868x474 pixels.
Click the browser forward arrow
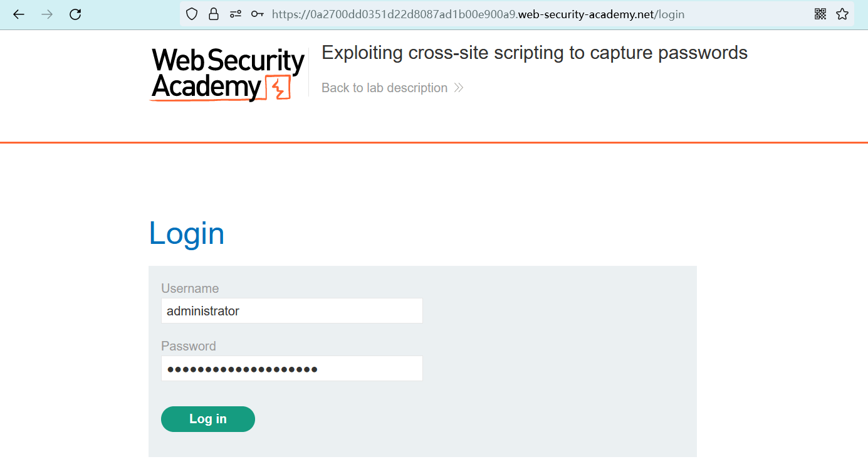coord(47,14)
